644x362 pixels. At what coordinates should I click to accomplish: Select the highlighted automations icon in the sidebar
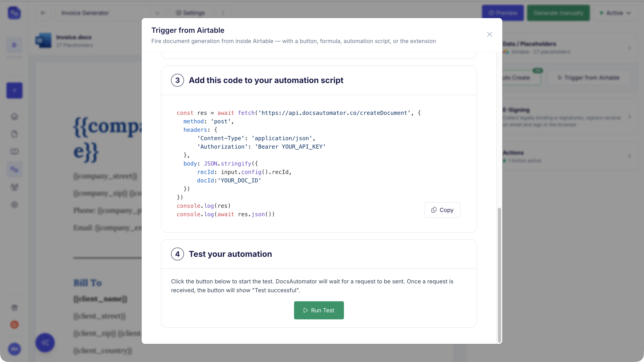14,169
